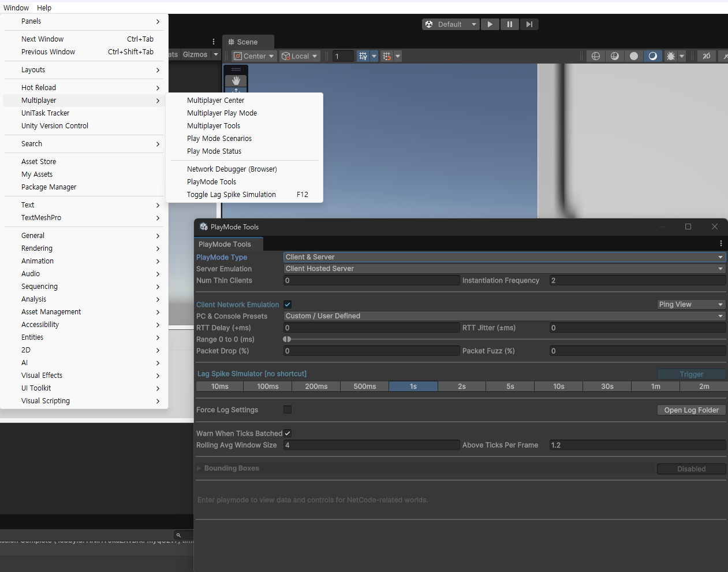Select 1s lag spike duration
Viewport: 728px width, 572px height.
413,387
